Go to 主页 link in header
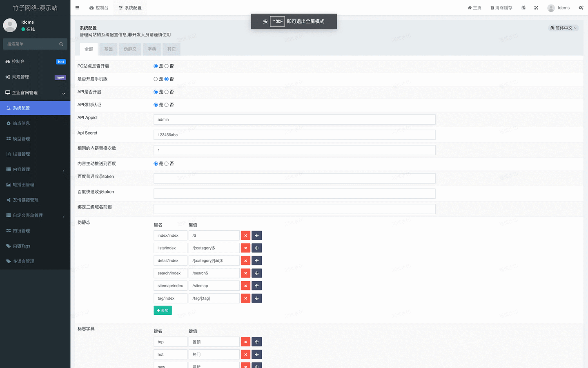The height and width of the screenshot is (368, 588). coord(474,8)
